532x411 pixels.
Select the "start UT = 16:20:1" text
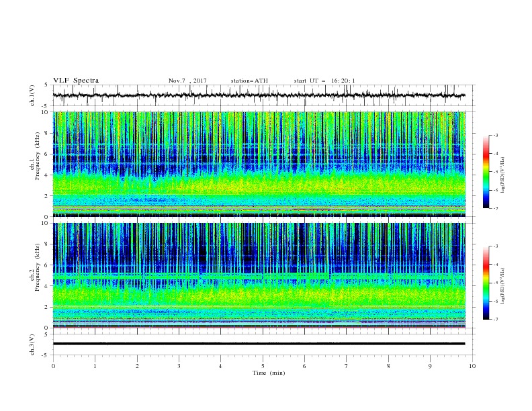click(324, 81)
